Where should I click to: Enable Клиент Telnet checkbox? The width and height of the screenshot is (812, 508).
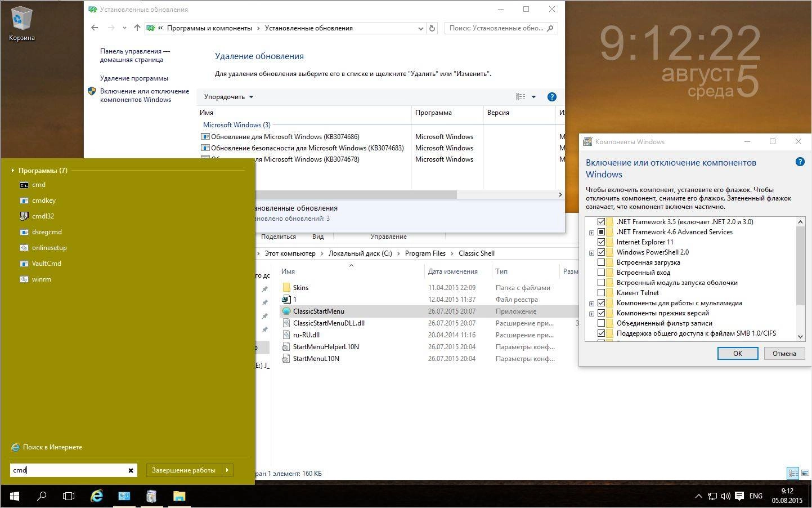(601, 293)
